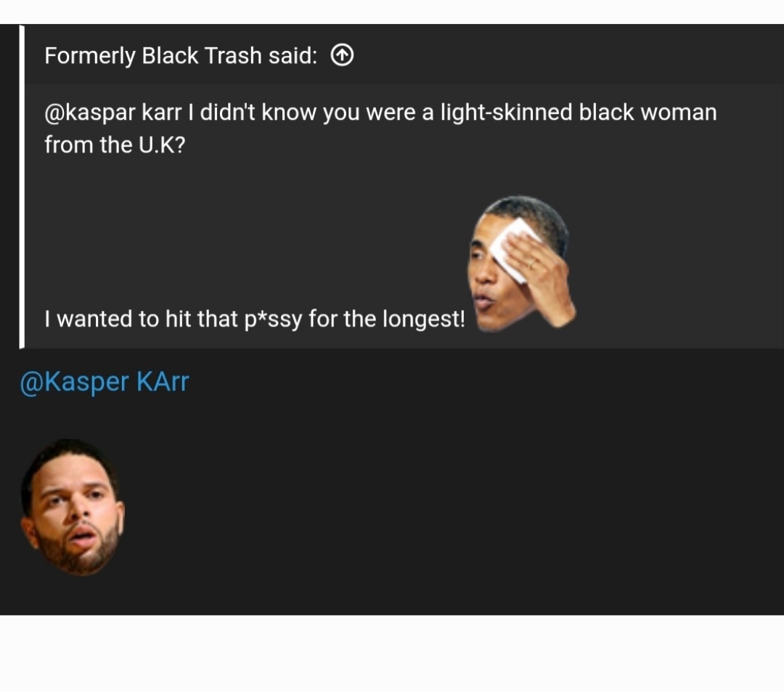The image size is (784, 692).
Task: Click the quoted text from the U.K?
Action: click(x=115, y=145)
